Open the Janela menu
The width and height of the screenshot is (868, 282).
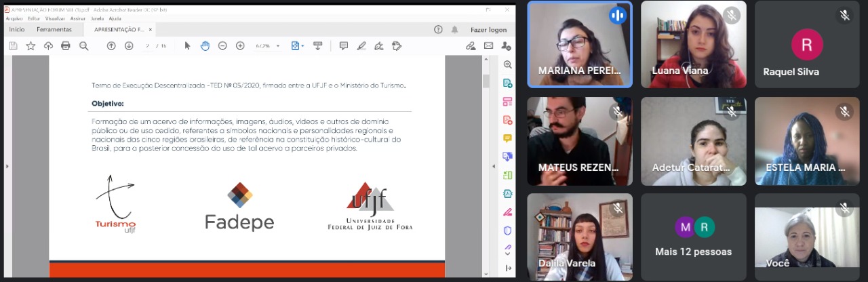pyautogui.click(x=98, y=18)
